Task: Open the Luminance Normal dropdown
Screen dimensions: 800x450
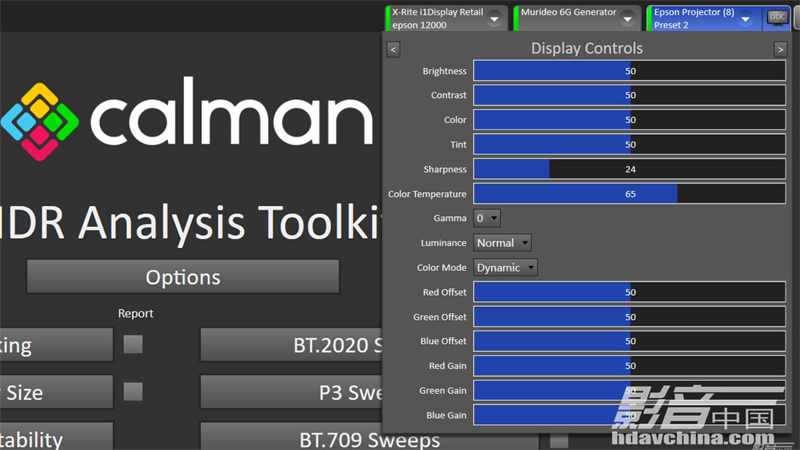Action: pos(503,243)
